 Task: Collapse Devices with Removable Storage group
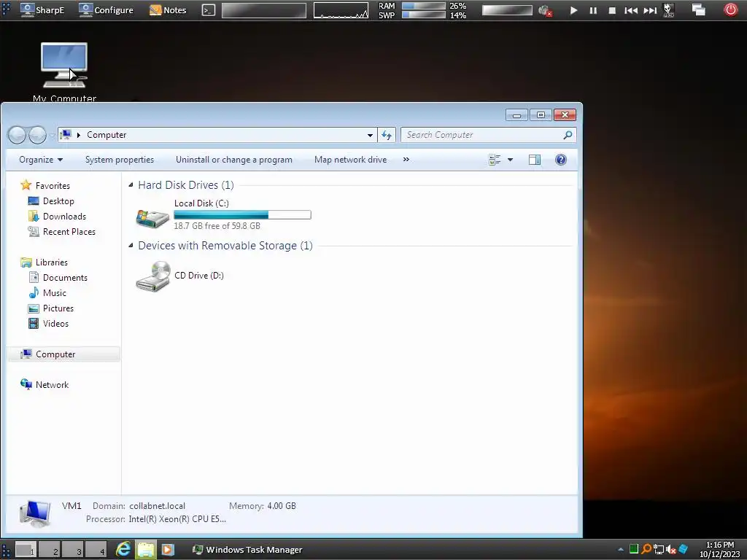[x=131, y=245]
